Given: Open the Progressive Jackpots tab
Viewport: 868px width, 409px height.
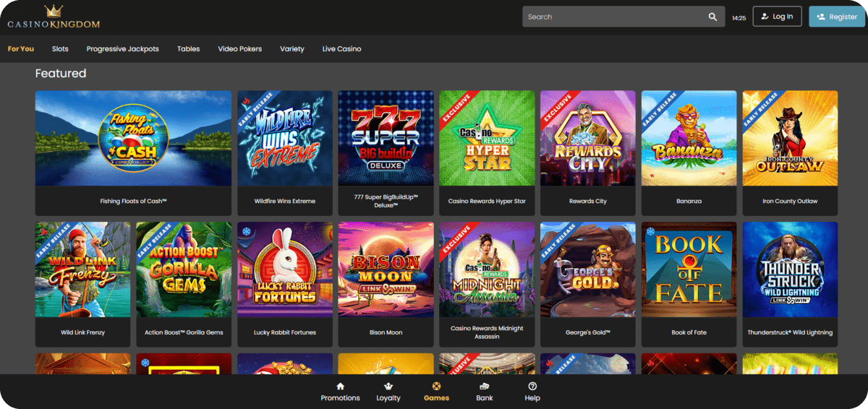Looking at the screenshot, I should coord(122,49).
